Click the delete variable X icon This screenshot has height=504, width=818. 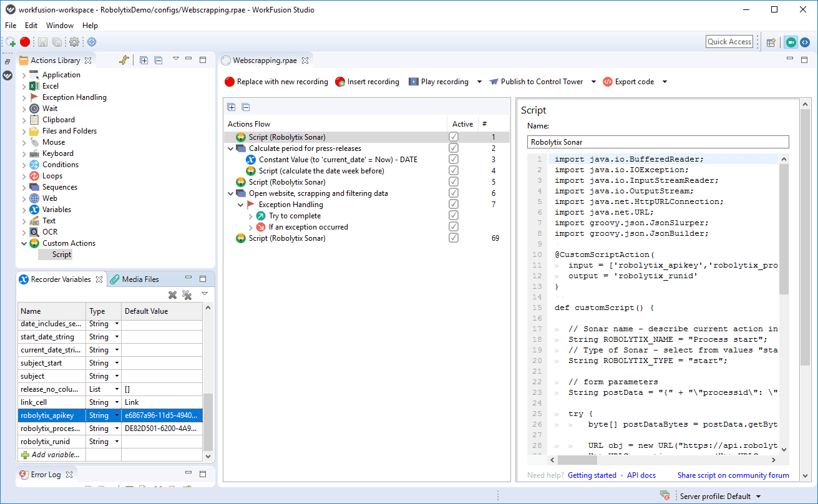point(173,295)
